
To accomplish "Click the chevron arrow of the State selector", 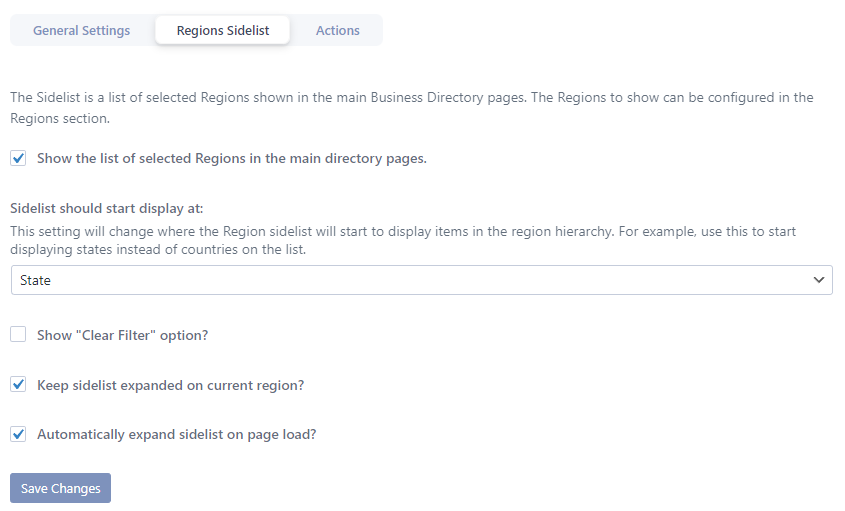I will 819,280.
